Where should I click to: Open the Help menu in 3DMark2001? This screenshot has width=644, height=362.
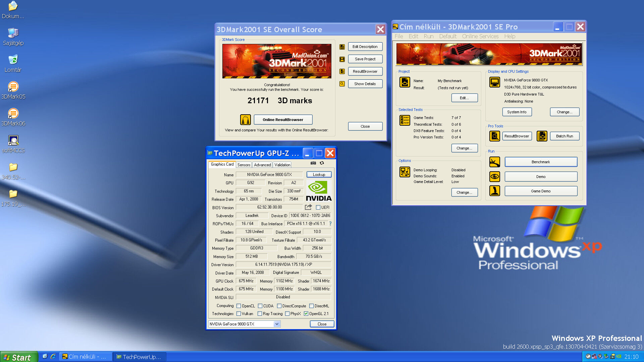(x=509, y=36)
